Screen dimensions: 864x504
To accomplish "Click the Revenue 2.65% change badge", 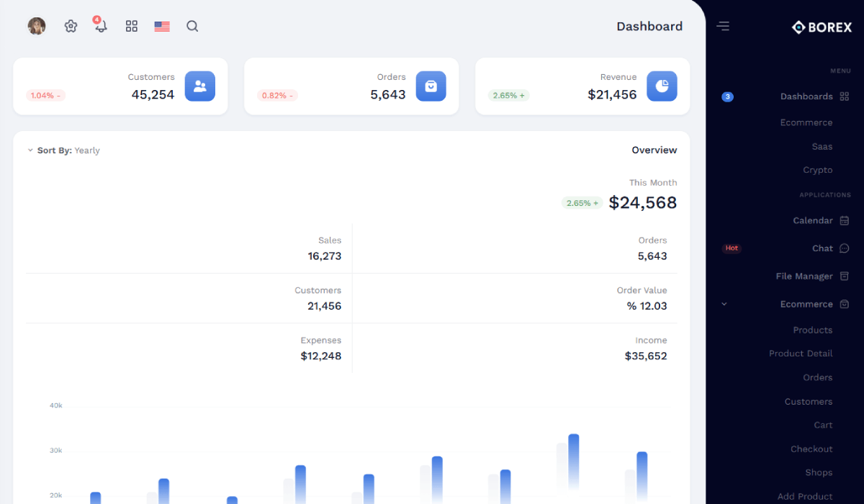I will pyautogui.click(x=509, y=95).
